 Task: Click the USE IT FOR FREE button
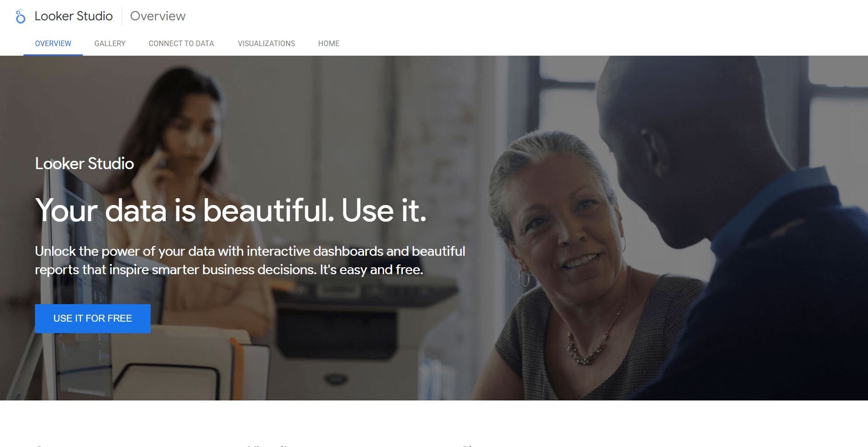pyautogui.click(x=93, y=318)
